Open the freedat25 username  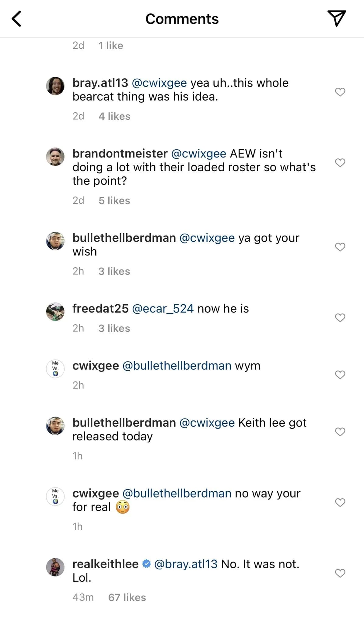[x=100, y=309]
